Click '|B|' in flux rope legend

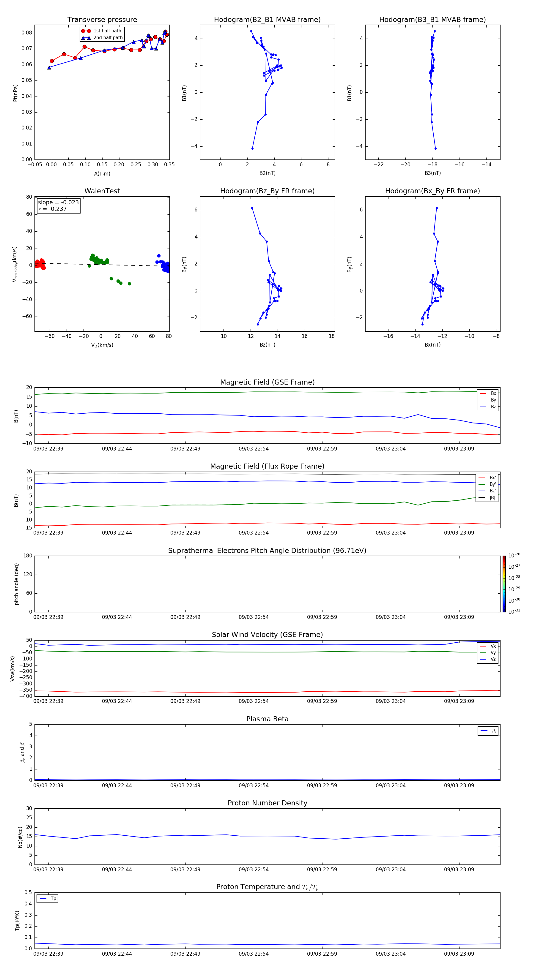point(492,498)
